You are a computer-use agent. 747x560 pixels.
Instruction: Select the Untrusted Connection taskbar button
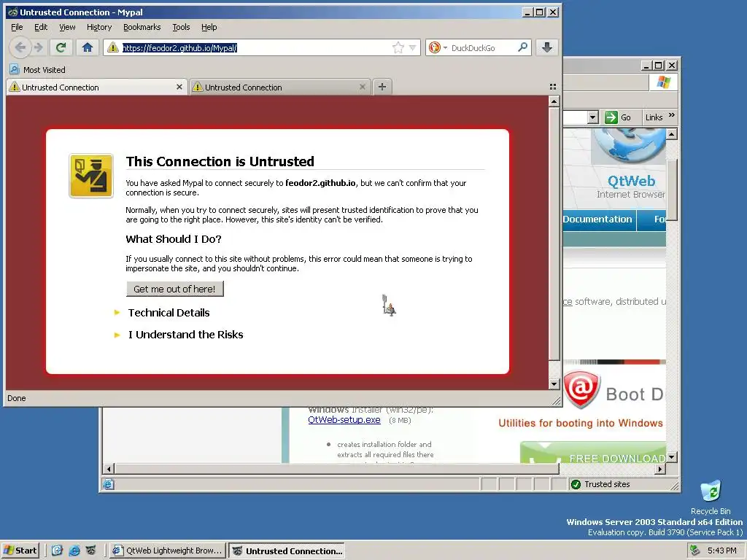pyautogui.click(x=287, y=551)
